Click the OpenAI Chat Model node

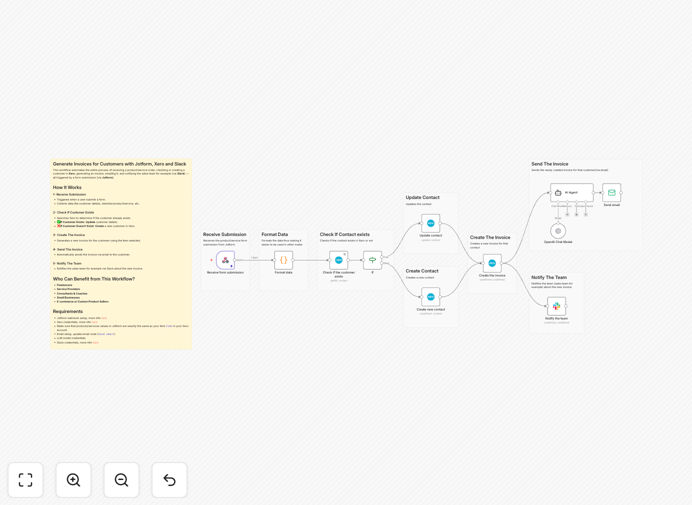click(558, 231)
